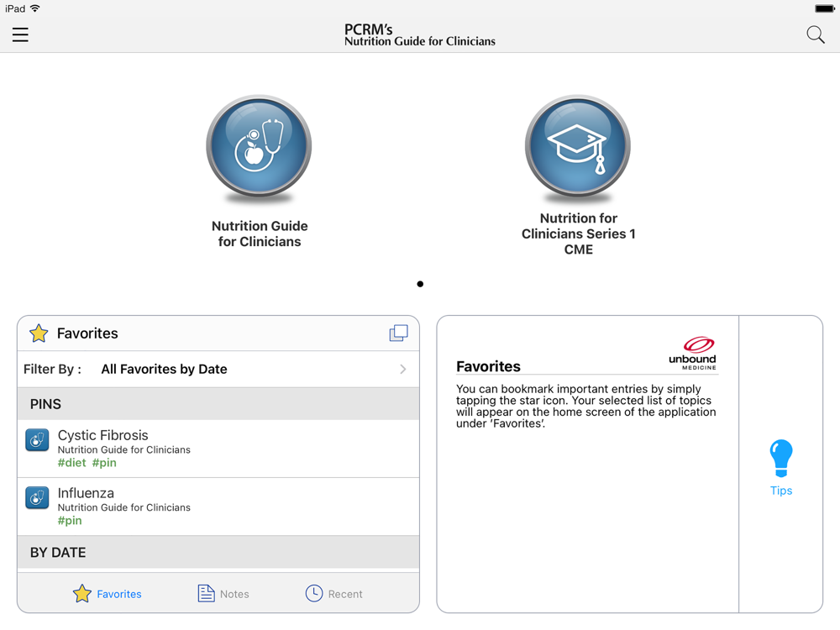This screenshot has height=630, width=840.
Task: Tap the iPad label in status bar
Action: (x=15, y=8)
